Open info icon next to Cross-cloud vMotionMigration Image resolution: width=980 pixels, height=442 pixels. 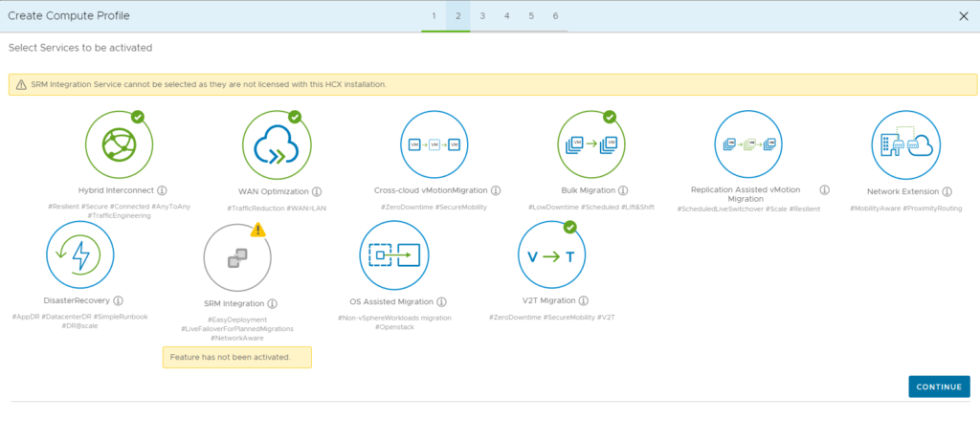(496, 190)
